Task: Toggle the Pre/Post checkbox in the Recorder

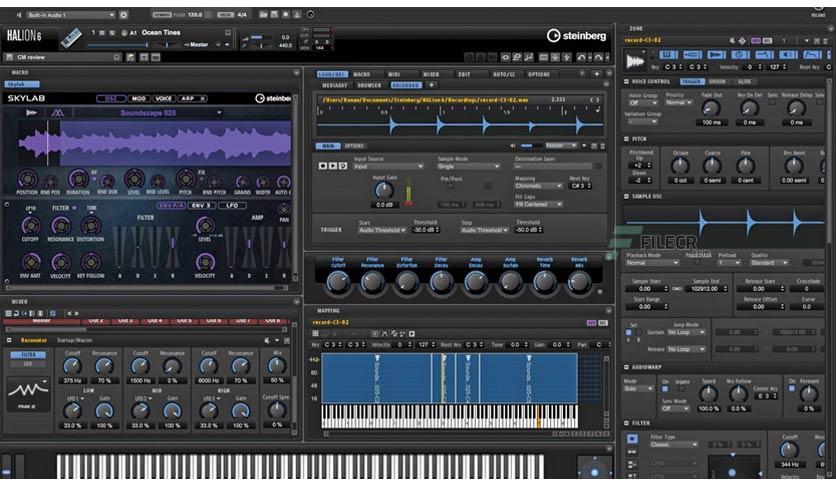Action: 451,186
